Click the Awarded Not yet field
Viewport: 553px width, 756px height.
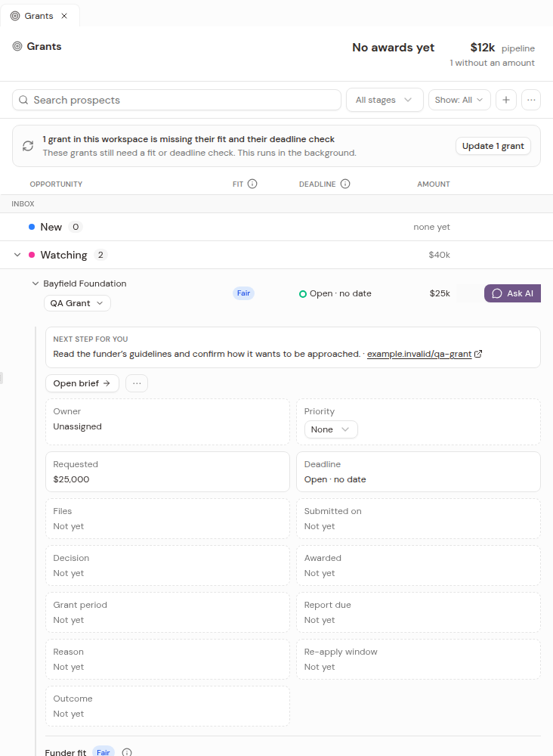(418, 565)
